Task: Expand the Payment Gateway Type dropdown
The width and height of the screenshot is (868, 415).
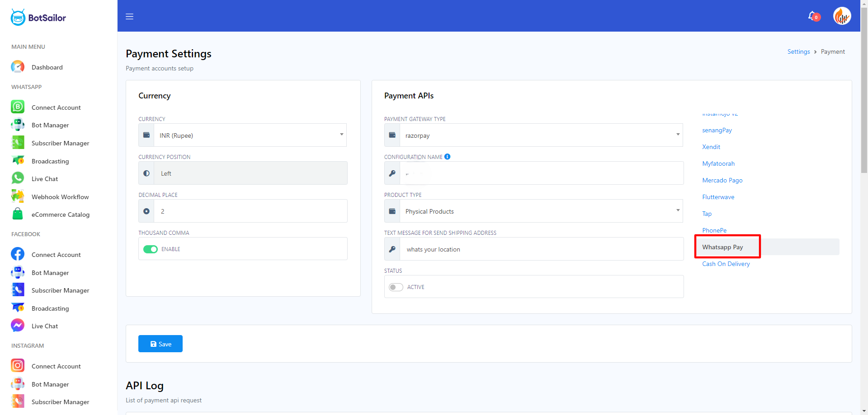Action: (x=541, y=135)
